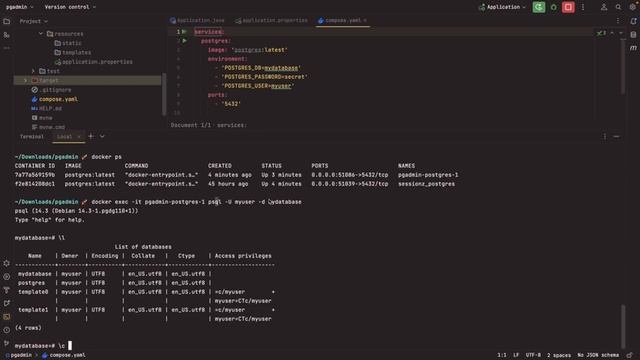The image size is (640, 360).
Task: Hide the terminal panel minimize icon
Action: pos(616,136)
